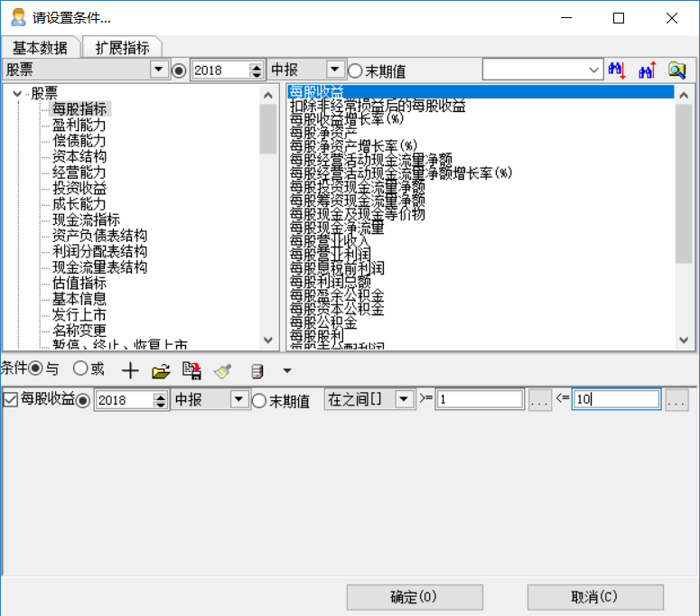Image resolution: width=700 pixels, height=616 pixels.
Task: Select 现金流指标 in the tree
Action: pyautogui.click(x=86, y=219)
